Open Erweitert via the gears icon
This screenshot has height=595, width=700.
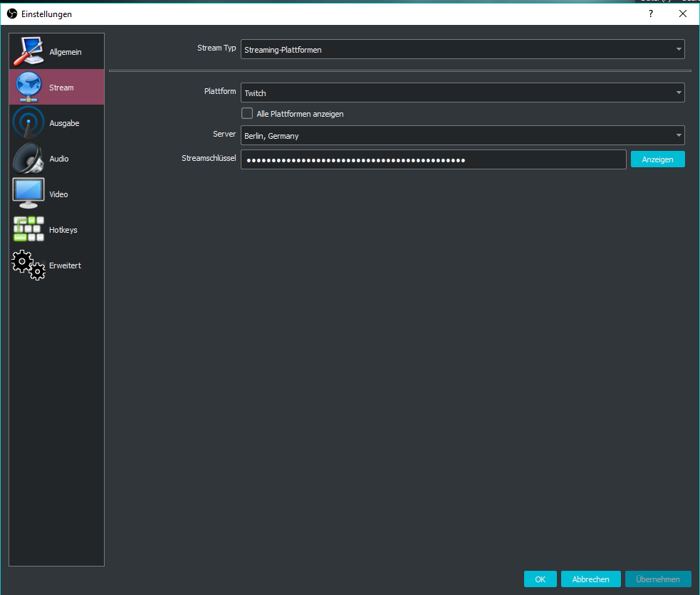tap(28, 265)
